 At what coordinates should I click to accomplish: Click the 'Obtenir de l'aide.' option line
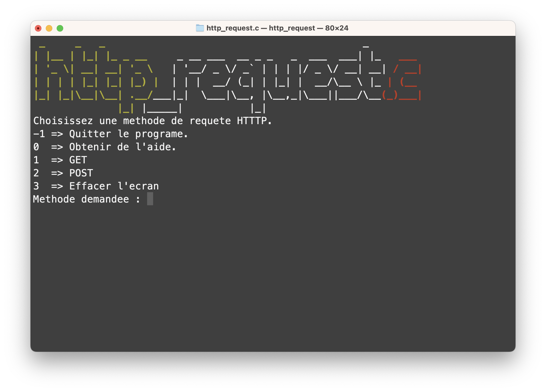[x=122, y=147]
